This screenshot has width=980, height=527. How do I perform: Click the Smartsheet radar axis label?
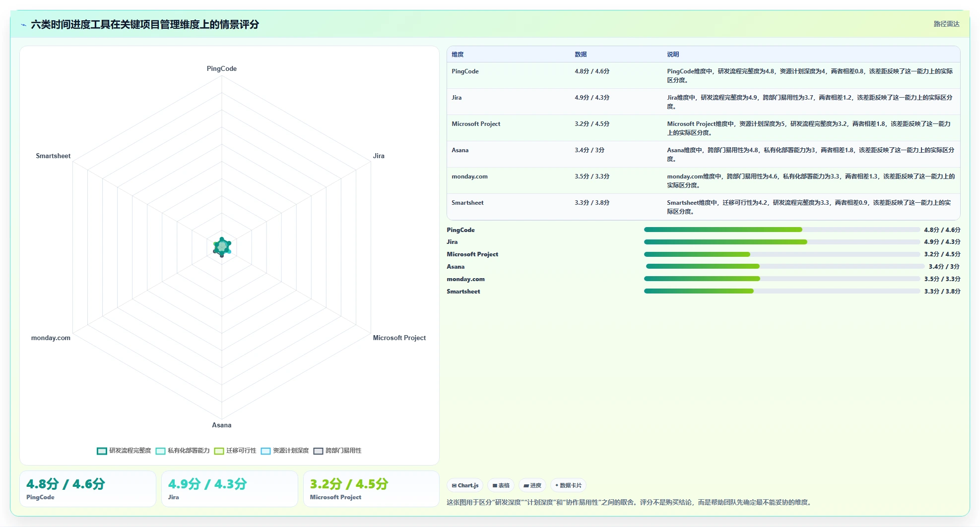[53, 156]
